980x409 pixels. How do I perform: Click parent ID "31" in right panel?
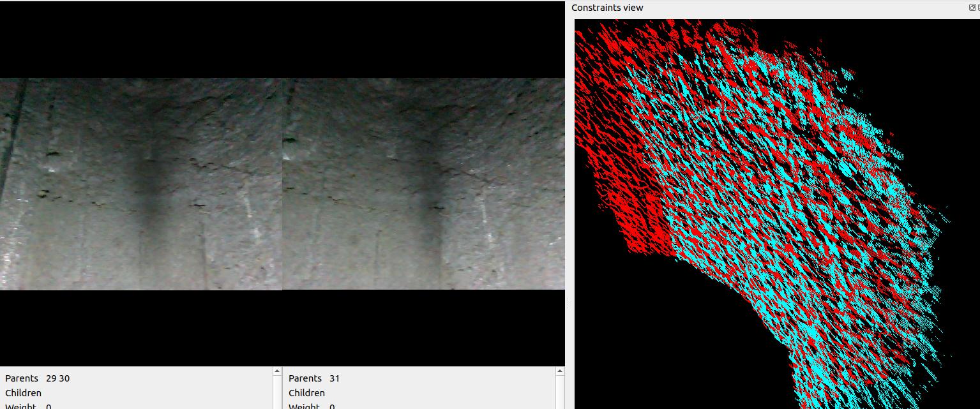click(x=335, y=378)
